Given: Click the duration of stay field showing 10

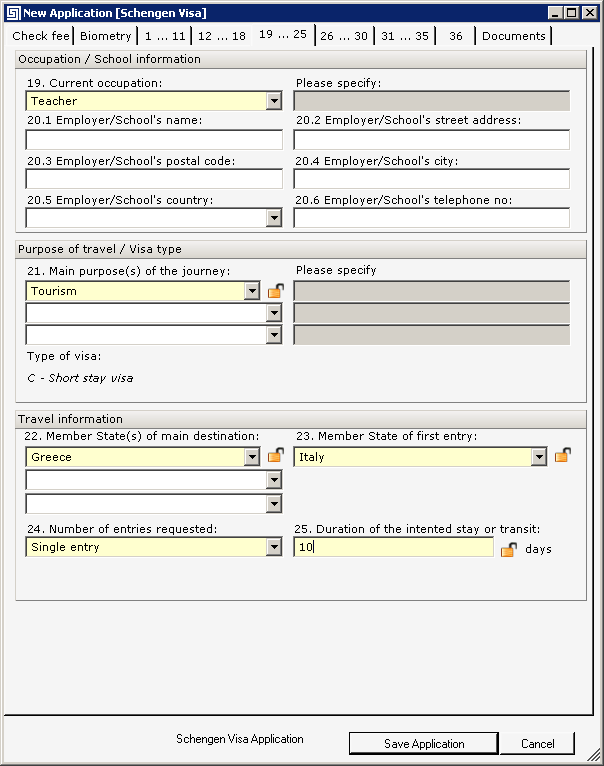Looking at the screenshot, I should coord(393,547).
